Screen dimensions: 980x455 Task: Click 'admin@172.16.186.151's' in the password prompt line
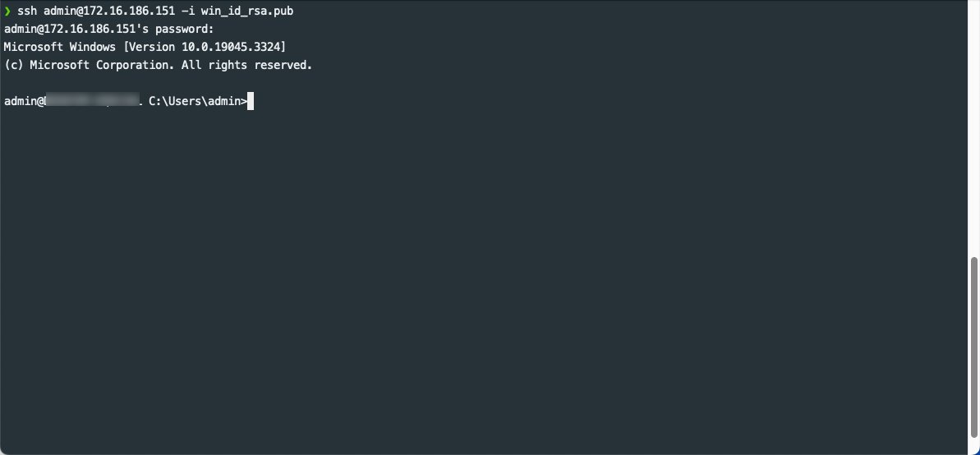click(76, 30)
